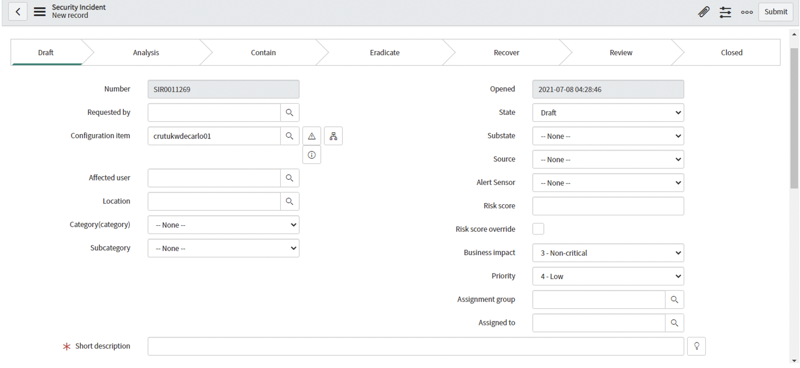This screenshot has height=368, width=800.
Task: Go back using the left arrow button
Action: 18,11
